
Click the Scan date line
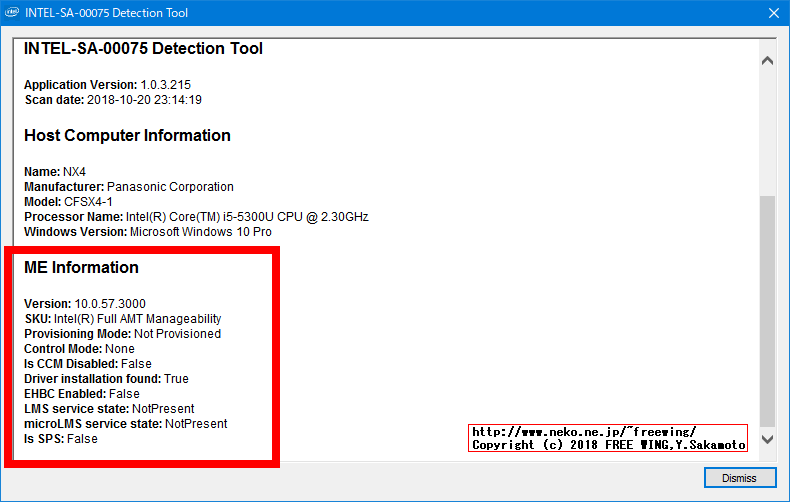pyautogui.click(x=113, y=100)
